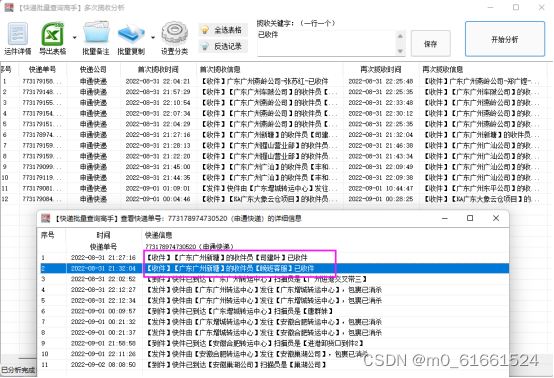Click the 导出表格 Excel export icon

click(x=53, y=39)
